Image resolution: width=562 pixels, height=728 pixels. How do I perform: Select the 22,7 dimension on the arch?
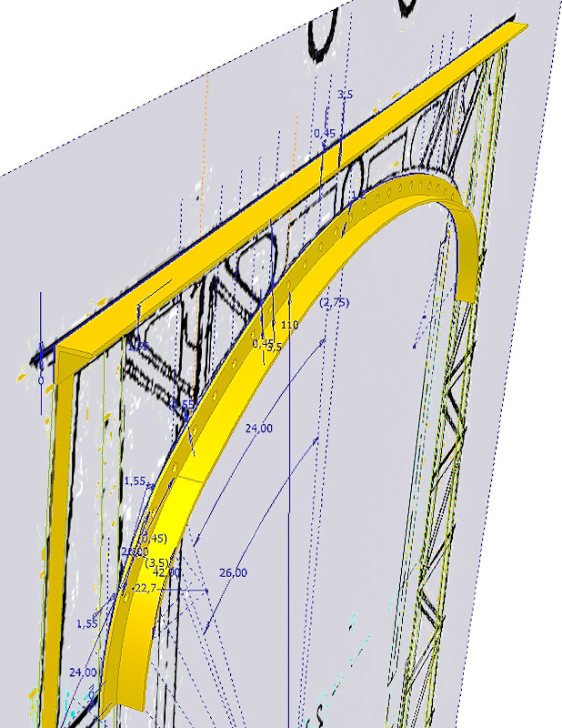tap(144, 590)
